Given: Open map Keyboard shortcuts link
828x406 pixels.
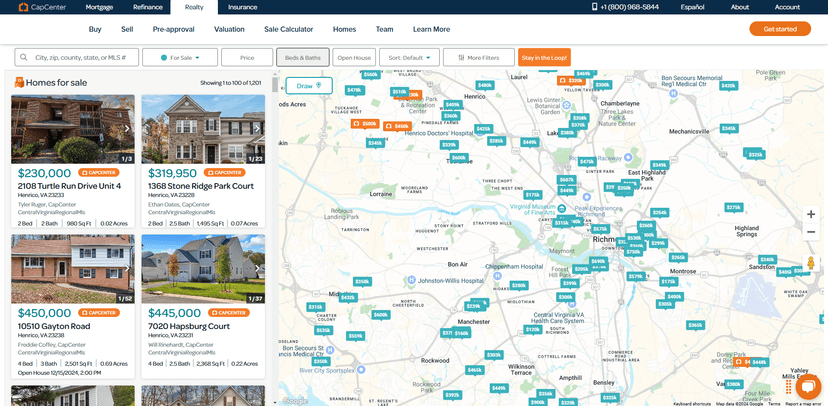Looking at the screenshot, I should point(692,403).
